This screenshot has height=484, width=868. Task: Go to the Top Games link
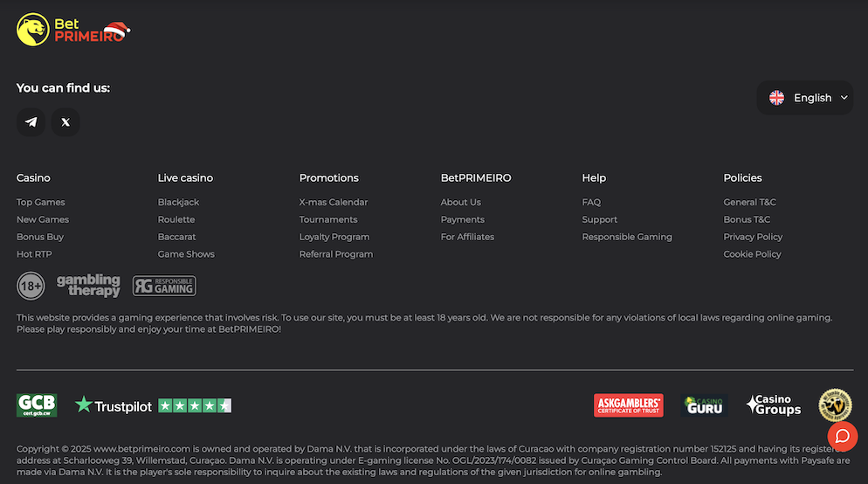41,202
